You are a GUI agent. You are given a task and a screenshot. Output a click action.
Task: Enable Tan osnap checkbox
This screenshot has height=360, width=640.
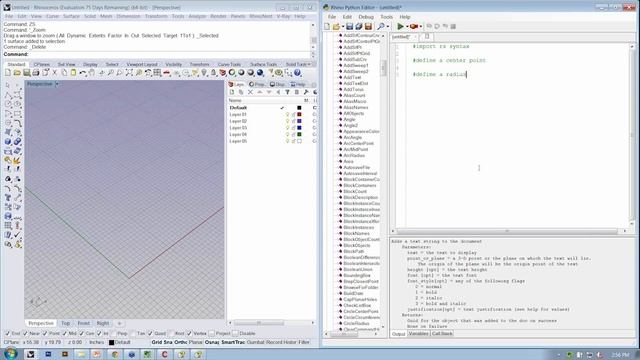pos(133,333)
